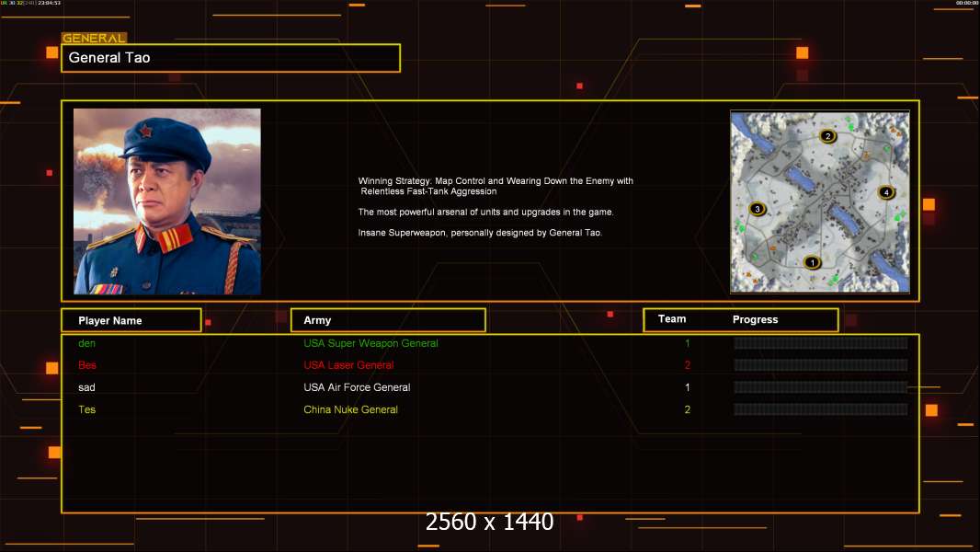The image size is (980, 552).
Task: Click USA Super Weapon General army entry
Action: tap(370, 343)
